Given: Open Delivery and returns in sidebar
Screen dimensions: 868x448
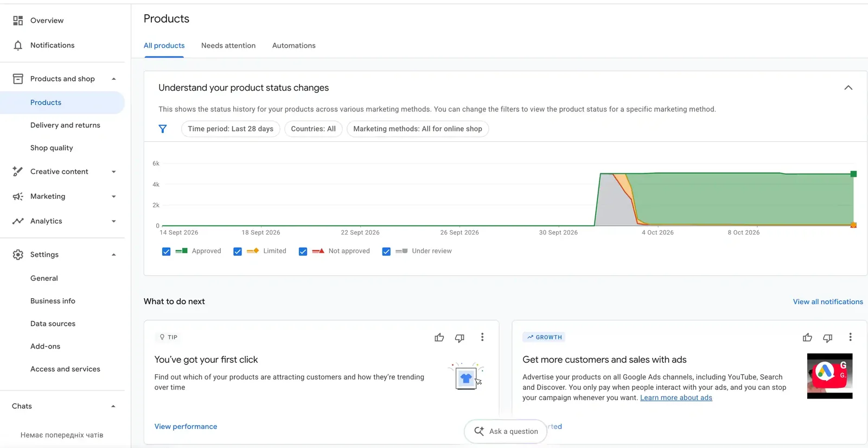Looking at the screenshot, I should [x=65, y=125].
